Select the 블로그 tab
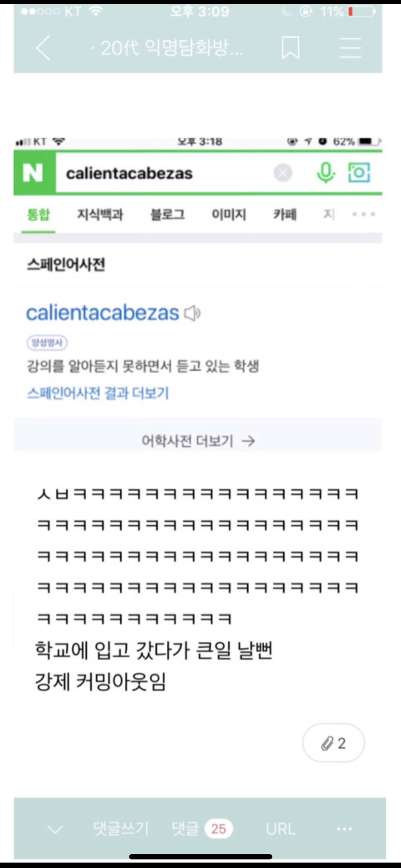Image resolution: width=401 pixels, height=868 pixels. click(x=167, y=214)
